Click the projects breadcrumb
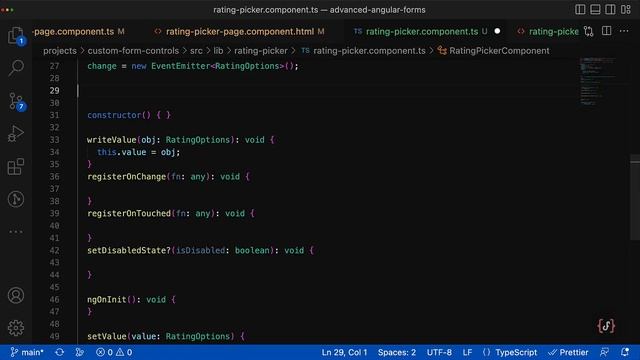The width and height of the screenshot is (640, 360). click(x=60, y=51)
